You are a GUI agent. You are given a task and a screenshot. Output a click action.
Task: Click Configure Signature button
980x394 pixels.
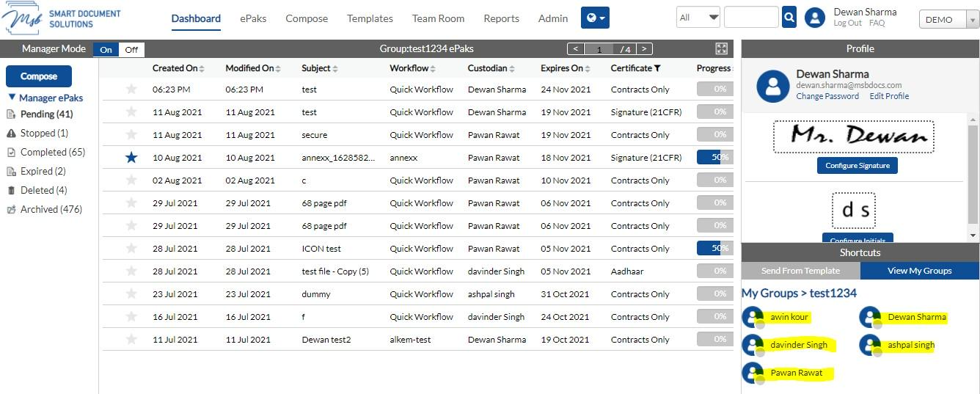pos(857,166)
